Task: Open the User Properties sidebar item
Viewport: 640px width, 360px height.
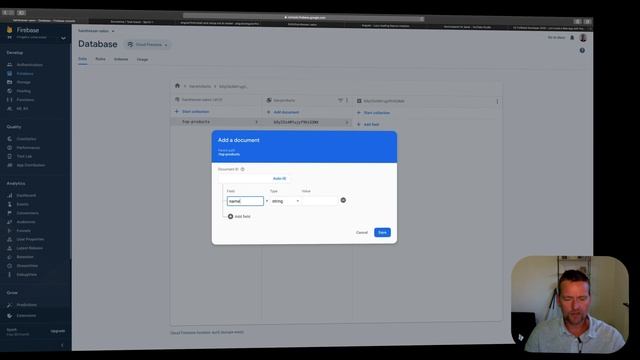Action: click(x=30, y=240)
